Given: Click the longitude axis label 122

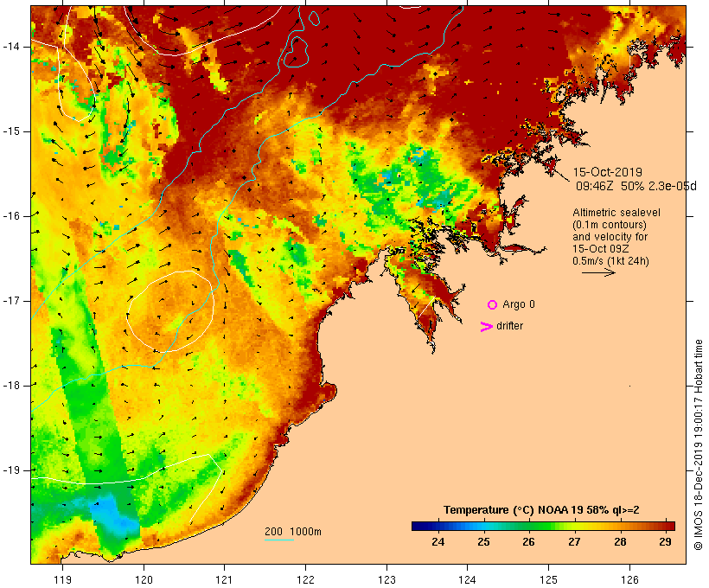Looking at the screenshot, I should 306,579.
